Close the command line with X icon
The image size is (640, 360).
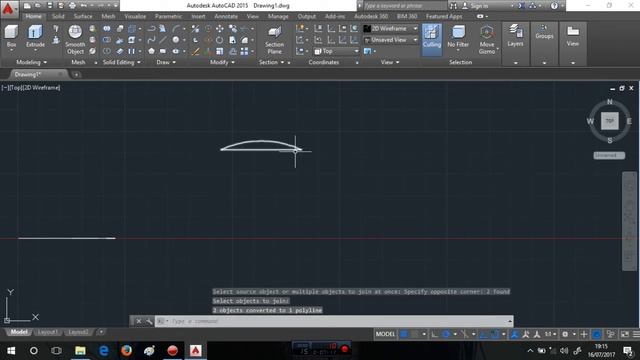(x=139, y=321)
